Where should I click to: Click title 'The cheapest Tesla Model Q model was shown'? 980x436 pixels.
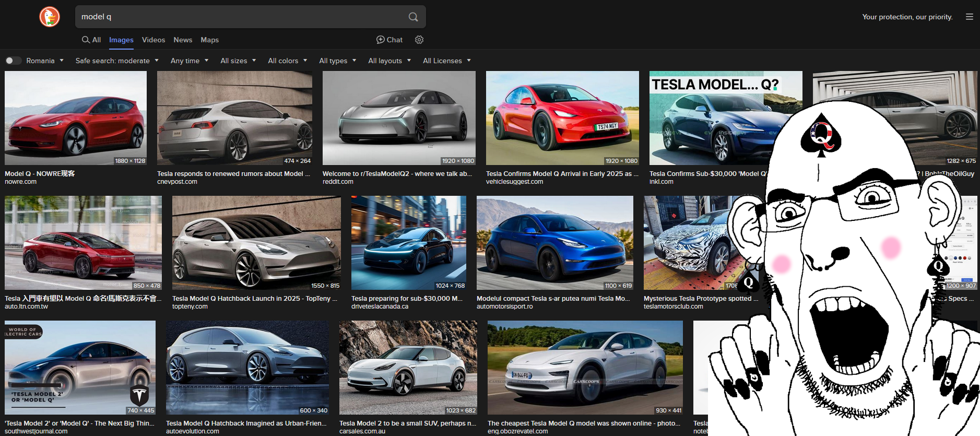pyautogui.click(x=584, y=423)
